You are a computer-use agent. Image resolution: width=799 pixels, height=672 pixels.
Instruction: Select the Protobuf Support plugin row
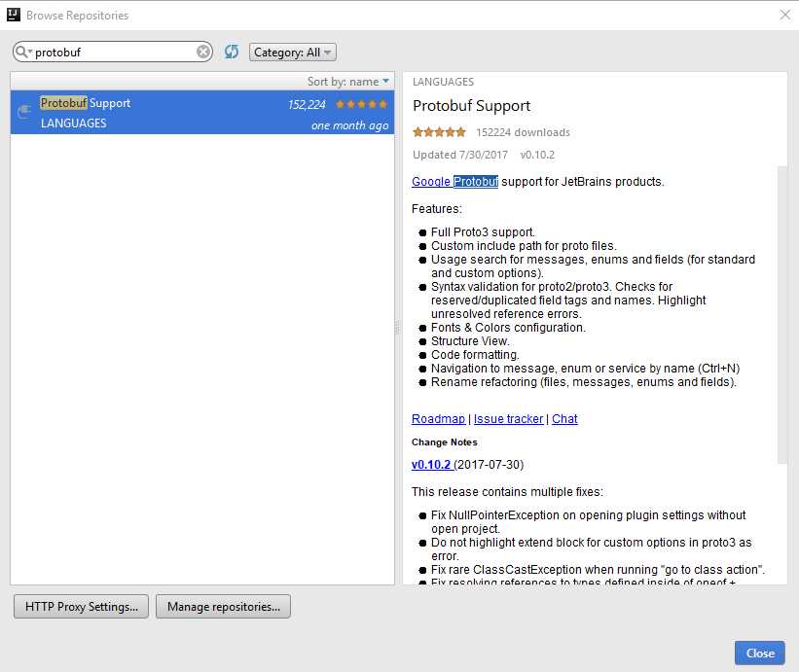point(202,113)
